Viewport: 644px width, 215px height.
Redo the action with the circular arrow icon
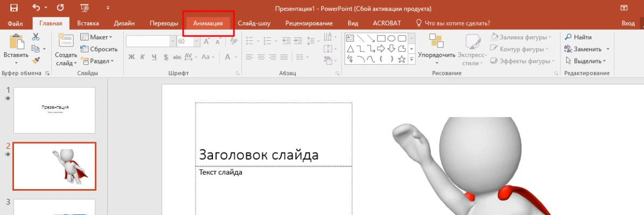pyautogui.click(x=60, y=8)
